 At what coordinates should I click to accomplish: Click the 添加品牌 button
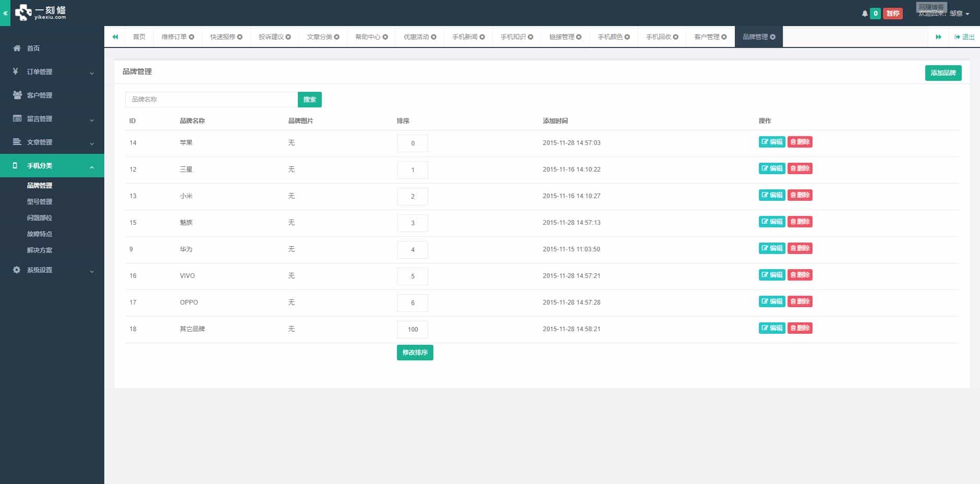(x=943, y=73)
